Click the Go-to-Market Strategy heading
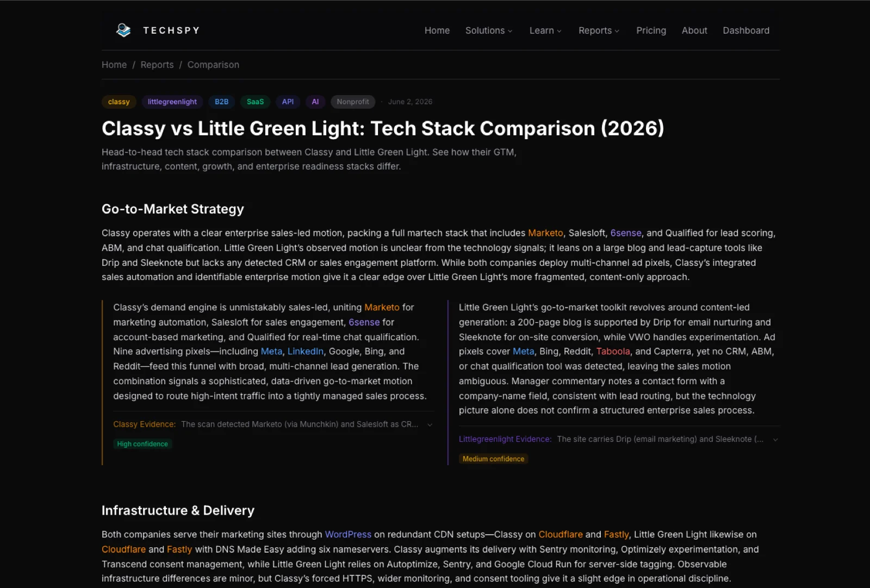This screenshot has height=588, width=870. pos(173,209)
